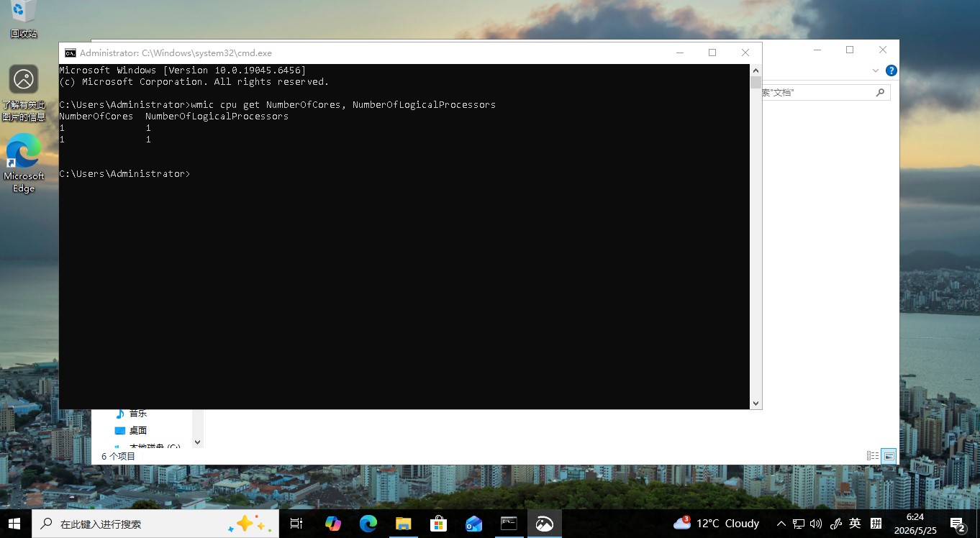Screen dimensions: 980x538
Task: Open File Explorer taskbar icon
Action: [403, 524]
